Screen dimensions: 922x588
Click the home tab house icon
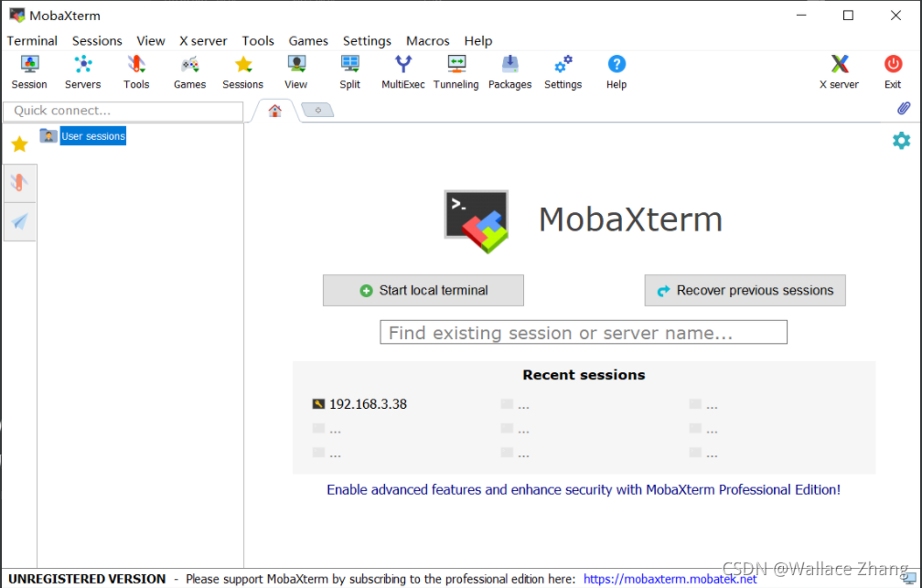[274, 111]
